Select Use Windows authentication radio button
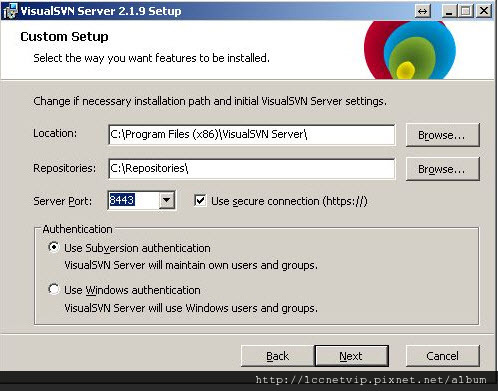Screen dimensions: 498x391 54,289
